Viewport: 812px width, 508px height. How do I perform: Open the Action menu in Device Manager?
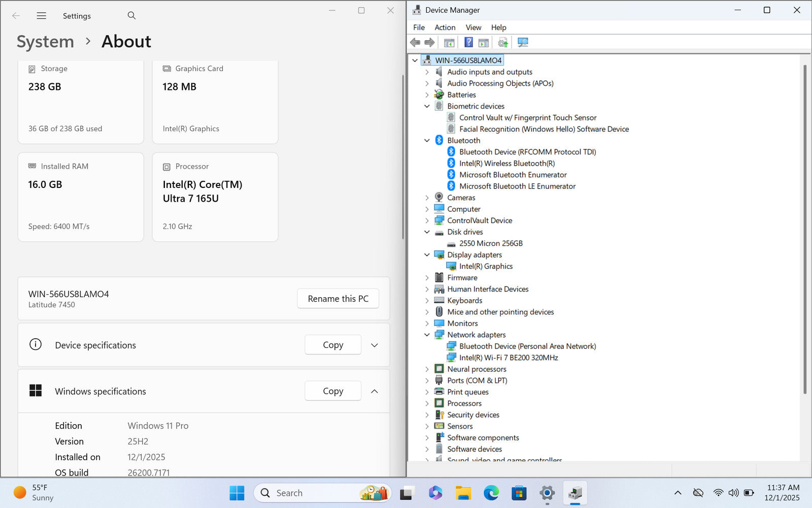pyautogui.click(x=445, y=27)
